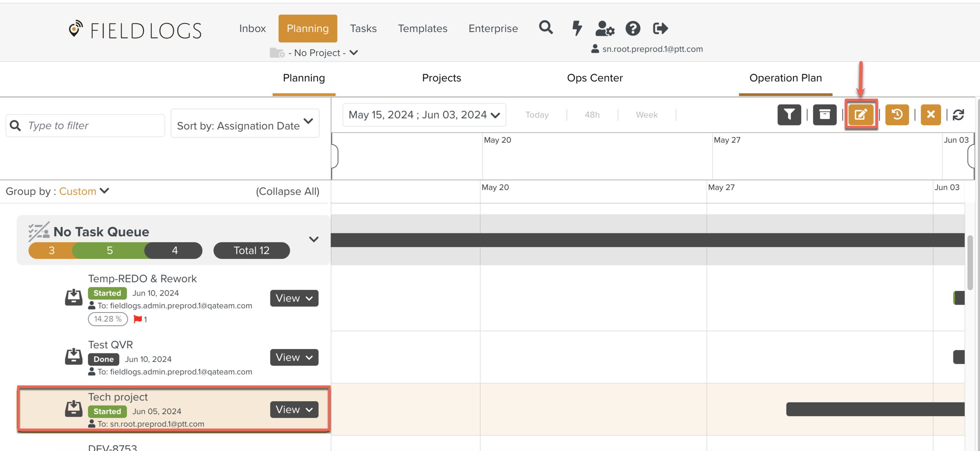Image resolution: width=980 pixels, height=451 pixels.
Task: Open search with the magnifier icon in header
Action: pyautogui.click(x=546, y=28)
